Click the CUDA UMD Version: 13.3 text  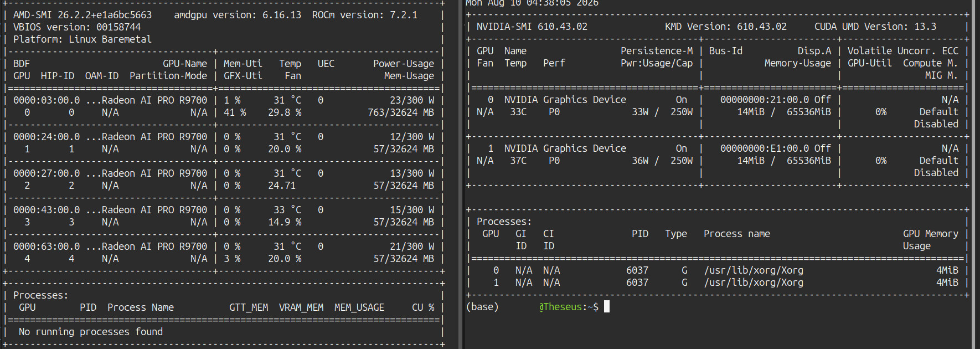click(875, 27)
